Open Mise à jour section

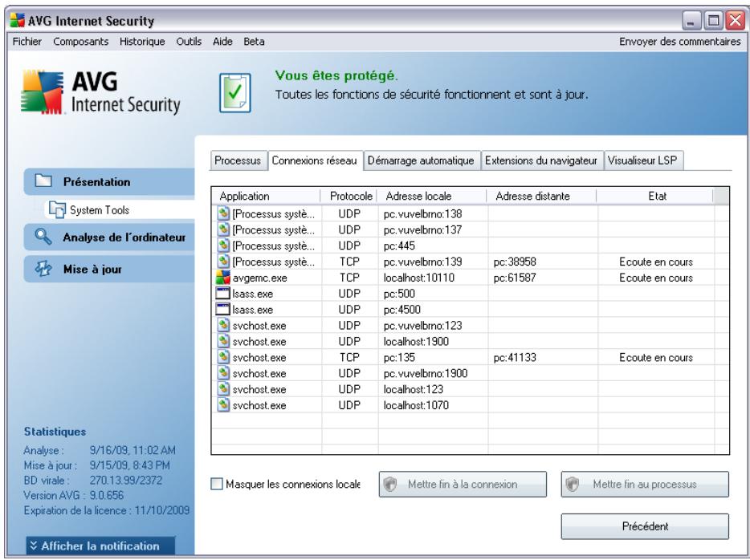coord(109,269)
